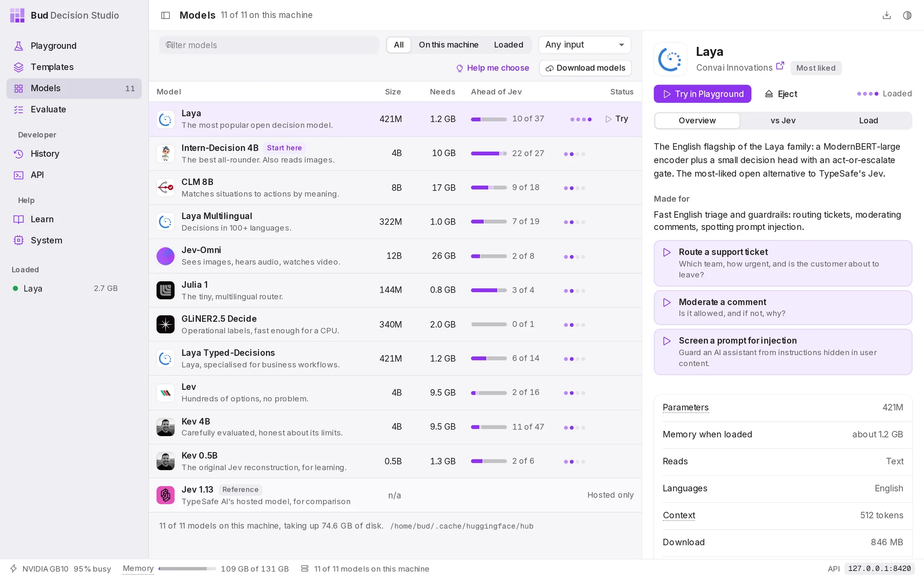The image size is (924, 578).
Task: Click the Download models button
Action: [x=585, y=68]
